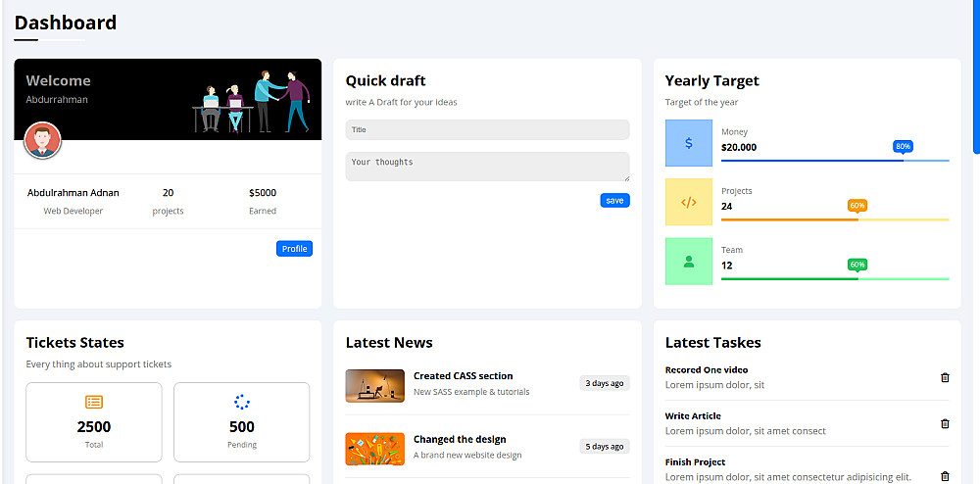Screen dimensions: 980x484
Task: Delete the Write Article task
Action: pyautogui.click(x=945, y=423)
